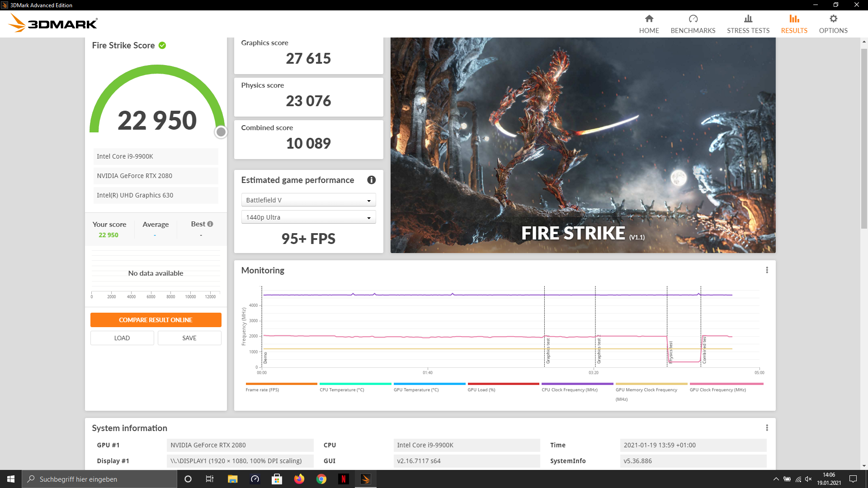This screenshot has width=868, height=488.
Task: Click the score gauge slider knob
Action: [x=221, y=132]
